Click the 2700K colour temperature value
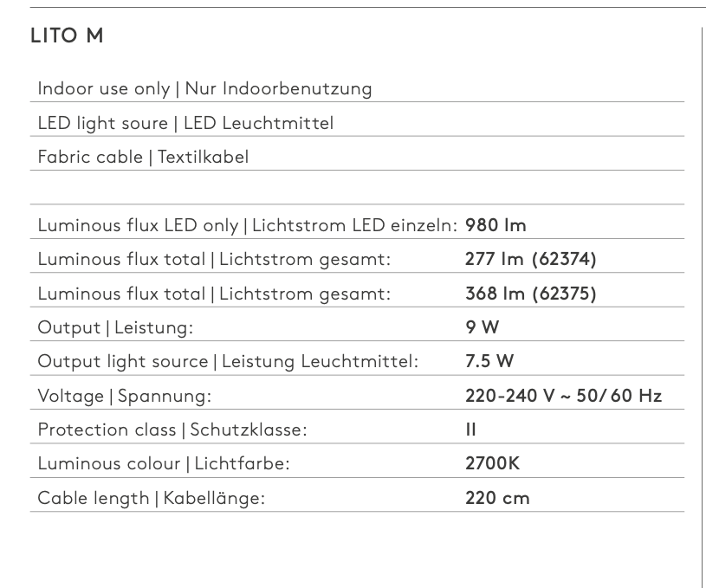The width and height of the screenshot is (706, 588). 492,463
